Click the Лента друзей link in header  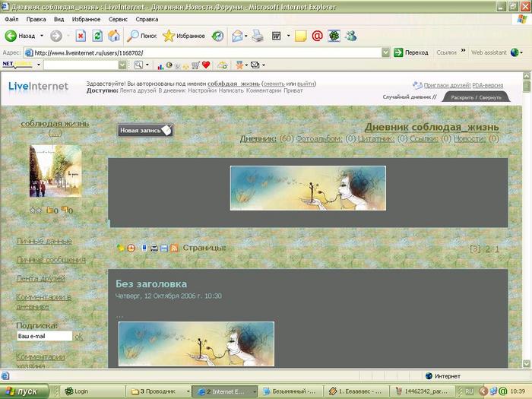coord(138,90)
